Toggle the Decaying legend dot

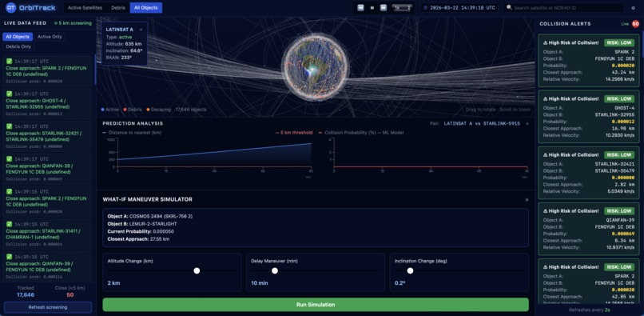(148, 110)
